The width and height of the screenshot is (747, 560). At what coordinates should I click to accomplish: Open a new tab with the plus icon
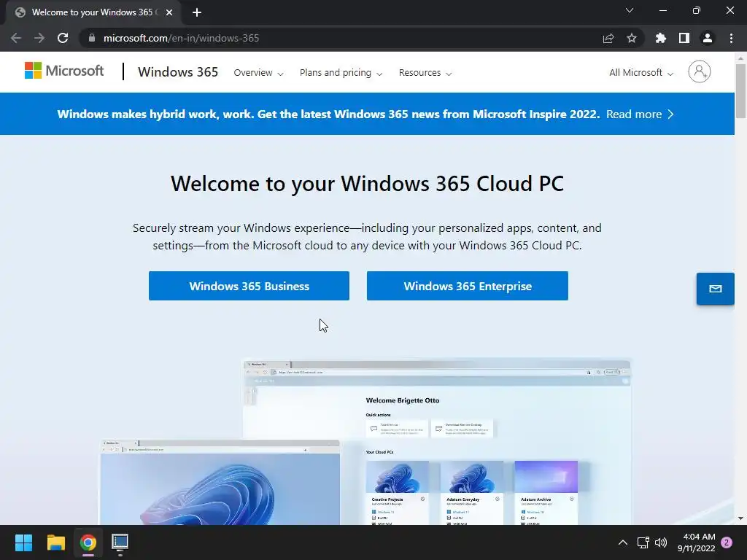point(197,12)
